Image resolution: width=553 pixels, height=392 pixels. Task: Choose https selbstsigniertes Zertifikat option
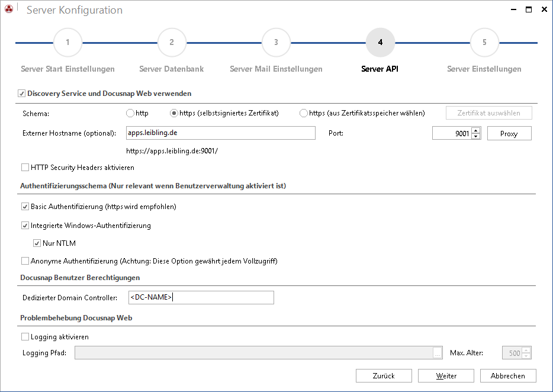tap(174, 113)
